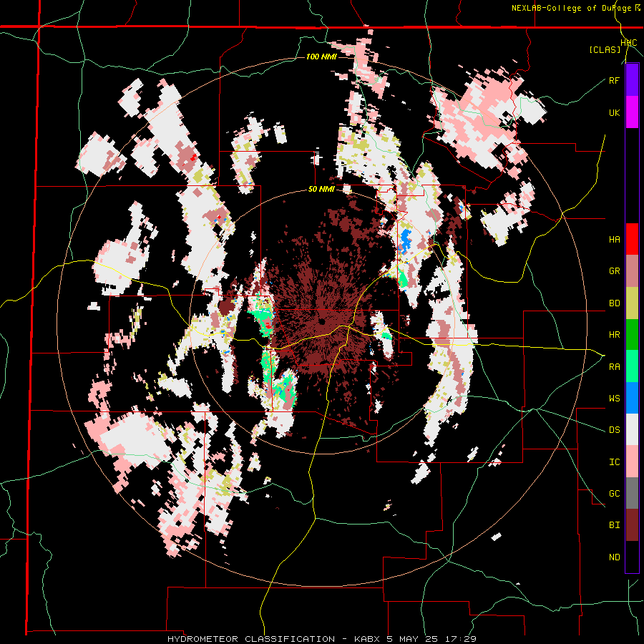Click the 'WS' legend label text
Screen dimensions: 644x644
(x=614, y=399)
